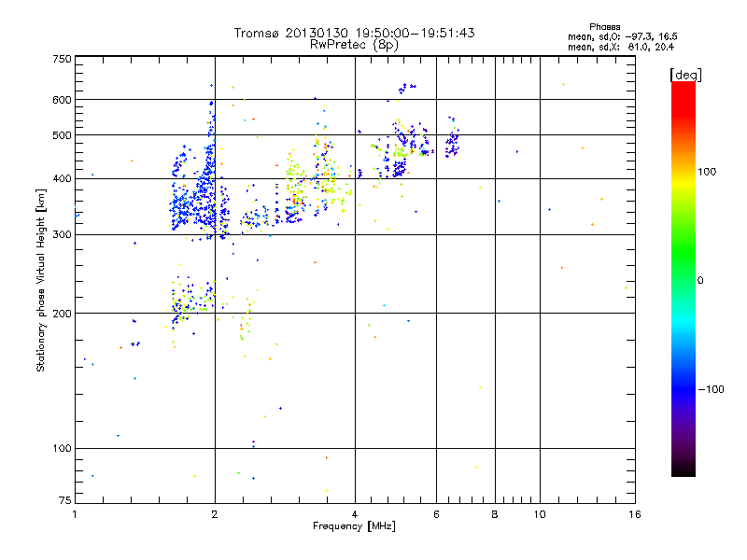The width and height of the screenshot is (747, 560).
Task: Click the y-axis tick label '100'
Action: (62, 449)
